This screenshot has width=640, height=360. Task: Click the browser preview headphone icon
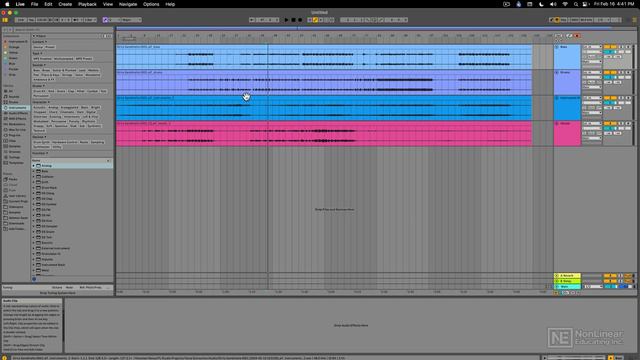tap(34, 279)
